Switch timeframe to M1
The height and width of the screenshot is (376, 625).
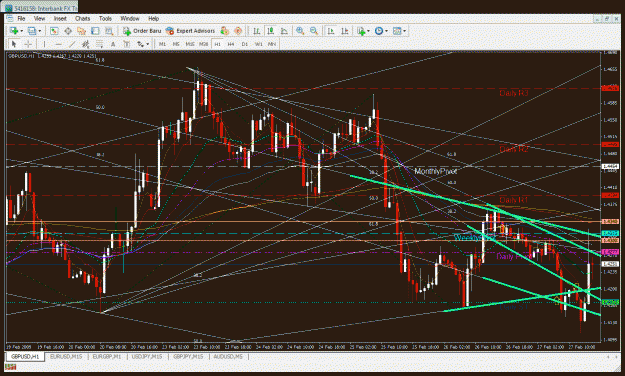tap(162, 44)
